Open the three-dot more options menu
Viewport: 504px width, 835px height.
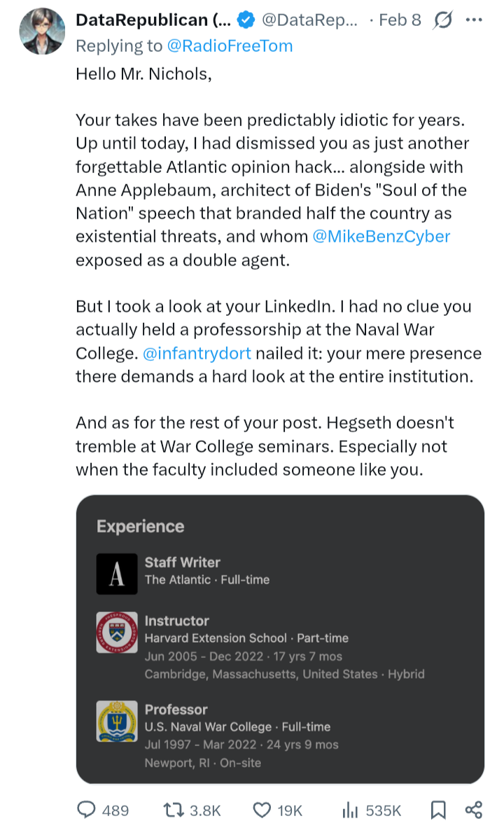(474, 20)
